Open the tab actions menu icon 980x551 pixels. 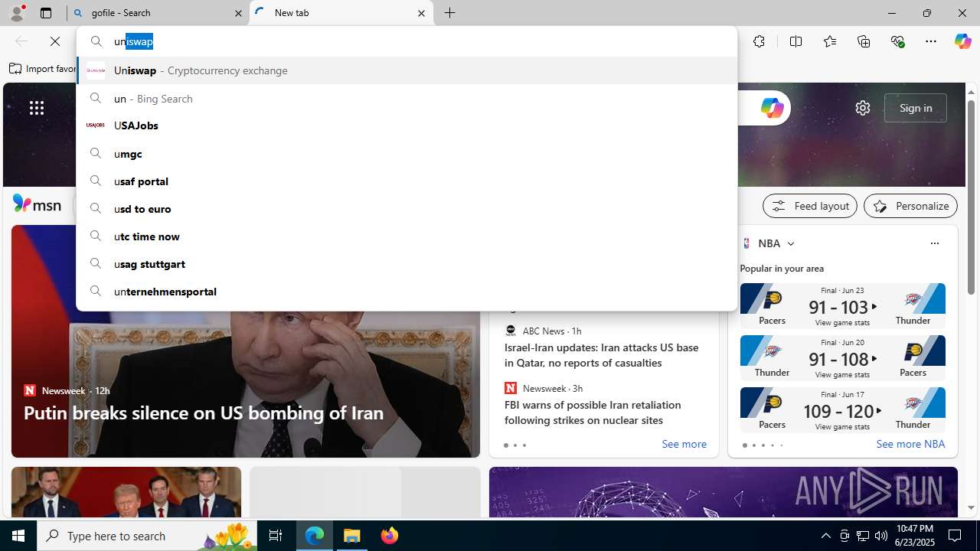click(46, 13)
